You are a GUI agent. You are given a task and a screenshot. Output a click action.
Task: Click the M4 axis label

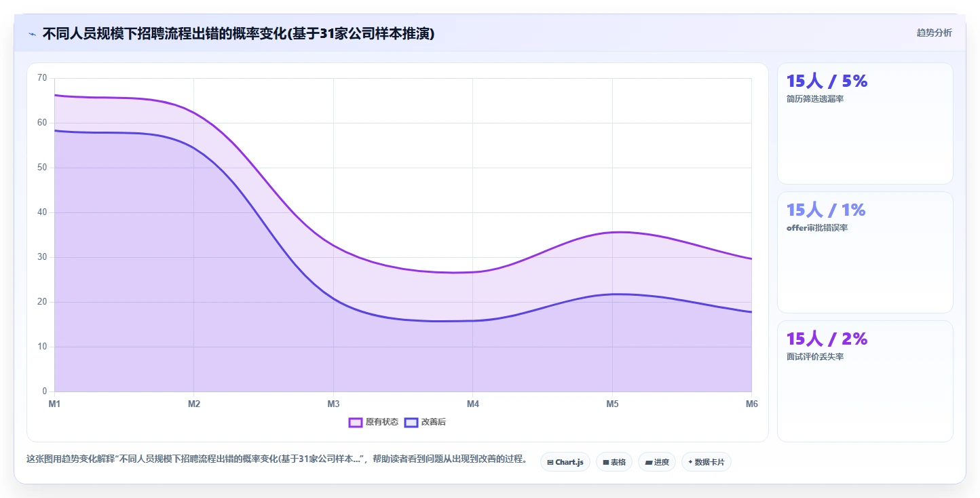473,404
